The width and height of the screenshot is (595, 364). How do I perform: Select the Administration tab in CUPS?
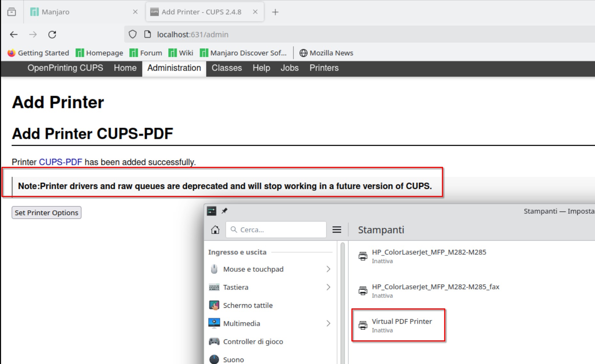tap(174, 68)
